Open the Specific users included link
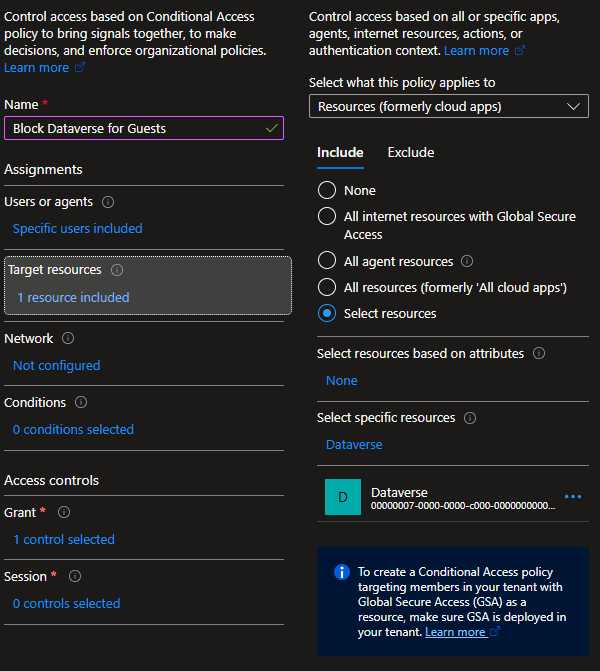Viewport: 600px width, 671px height. [77, 229]
